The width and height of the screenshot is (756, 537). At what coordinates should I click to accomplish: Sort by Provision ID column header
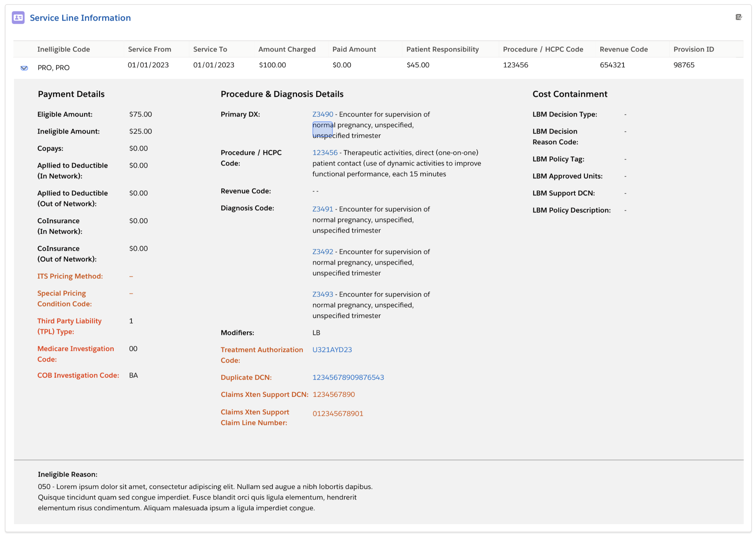tap(694, 49)
